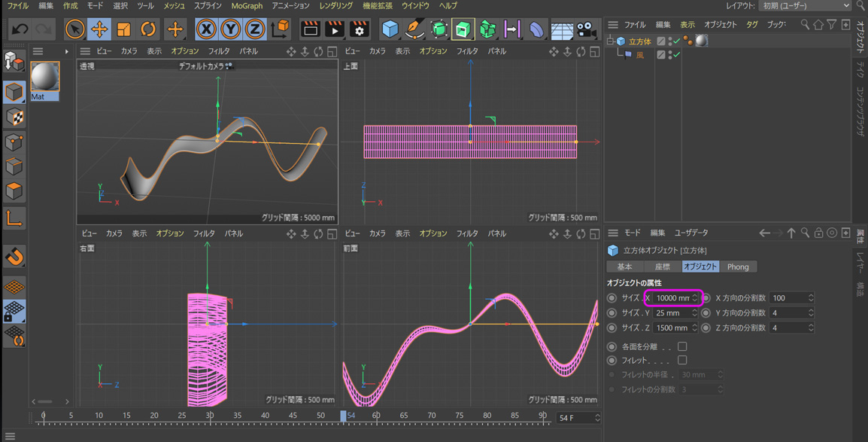Add a camera object from toolbar

point(586,29)
